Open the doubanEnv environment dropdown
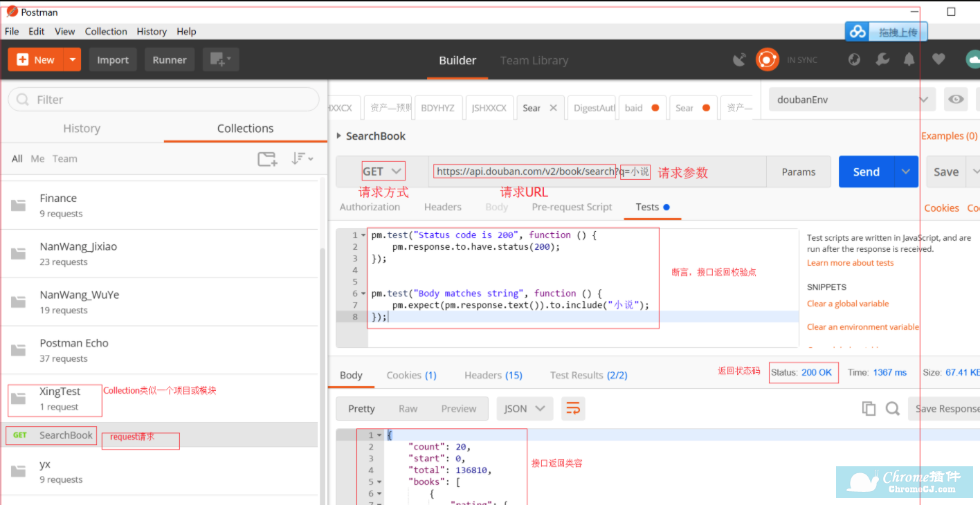The image size is (980, 505). [x=852, y=100]
